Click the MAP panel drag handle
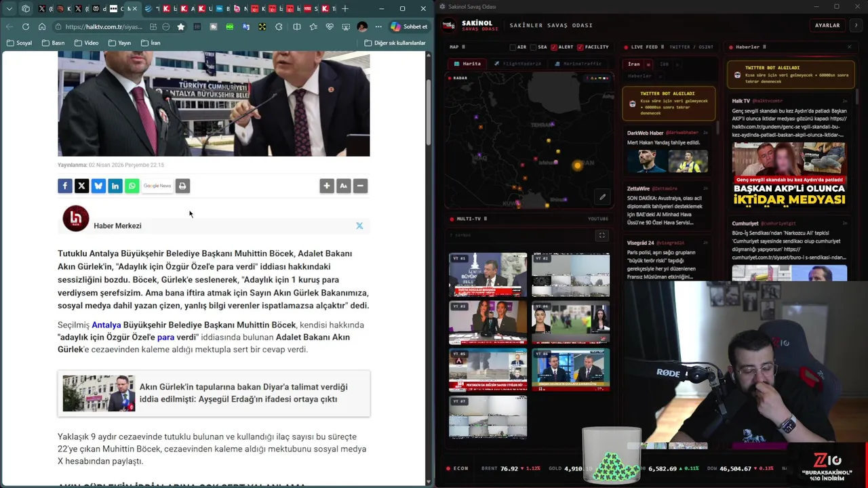Viewport: 868px width, 488px height. 463,47
